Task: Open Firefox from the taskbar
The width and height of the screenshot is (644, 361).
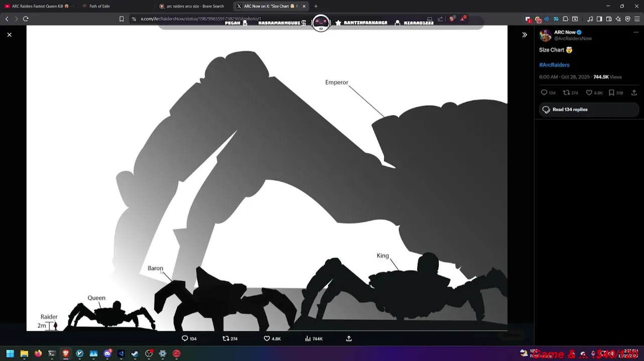Action: pos(38,353)
